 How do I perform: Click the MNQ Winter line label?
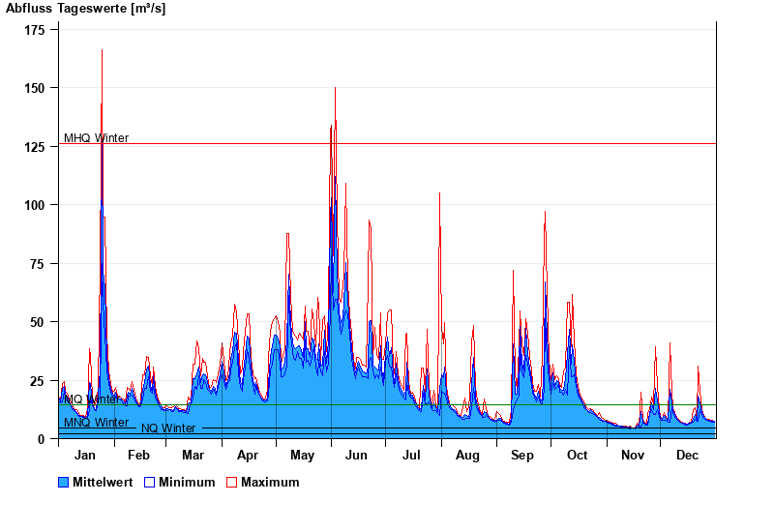(96, 423)
